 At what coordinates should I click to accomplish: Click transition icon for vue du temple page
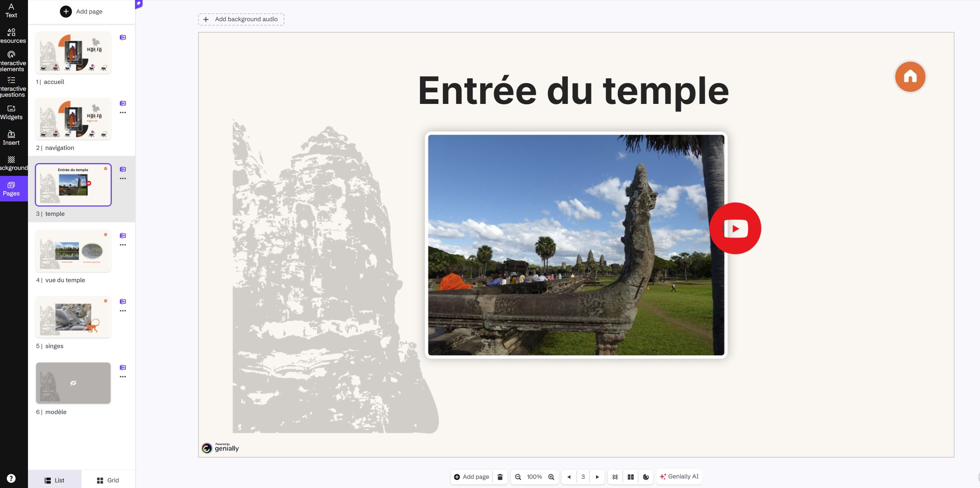click(123, 235)
